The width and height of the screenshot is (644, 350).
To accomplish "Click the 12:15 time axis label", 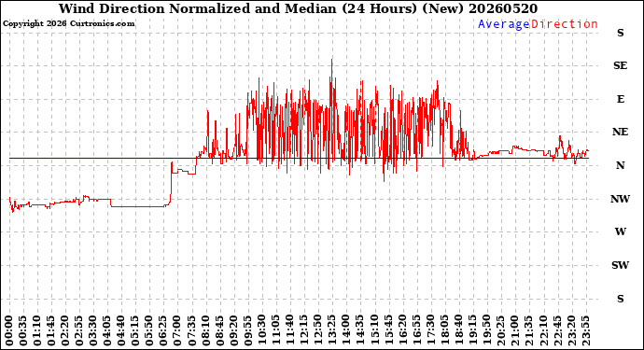I will (305, 330).
